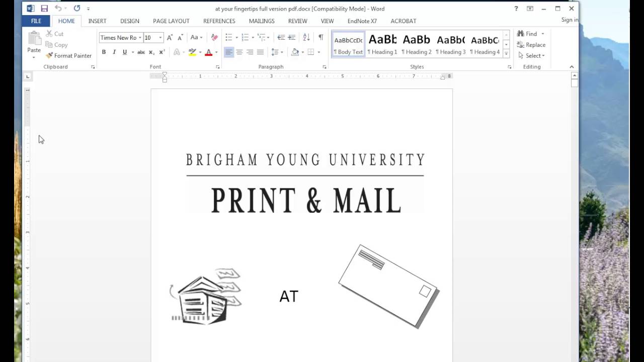Image resolution: width=644 pixels, height=362 pixels.
Task: Toggle Strikethrough formatting
Action: (x=141, y=52)
